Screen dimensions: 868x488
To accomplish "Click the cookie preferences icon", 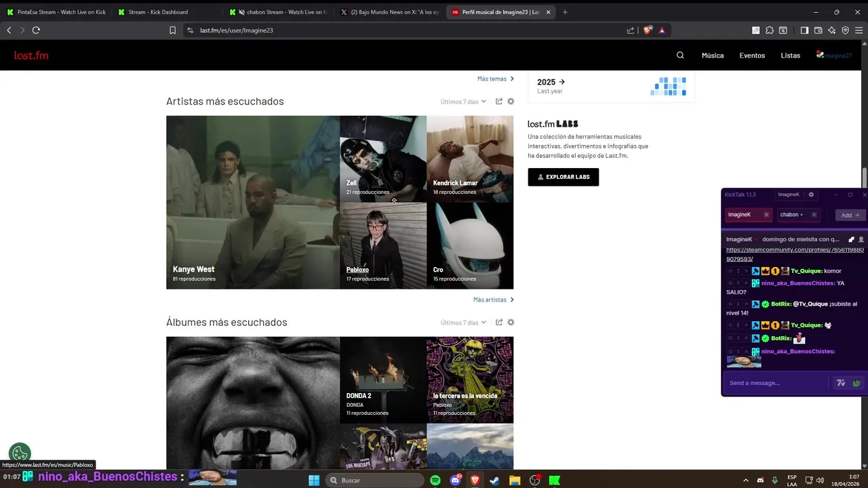I will pos(20,453).
